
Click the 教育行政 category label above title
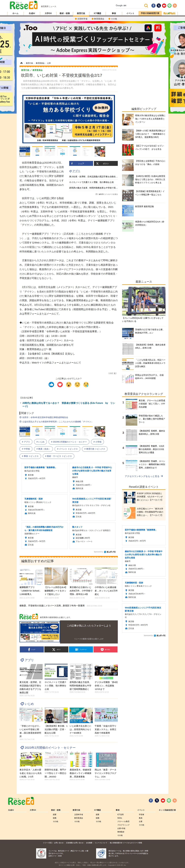click(25, 70)
